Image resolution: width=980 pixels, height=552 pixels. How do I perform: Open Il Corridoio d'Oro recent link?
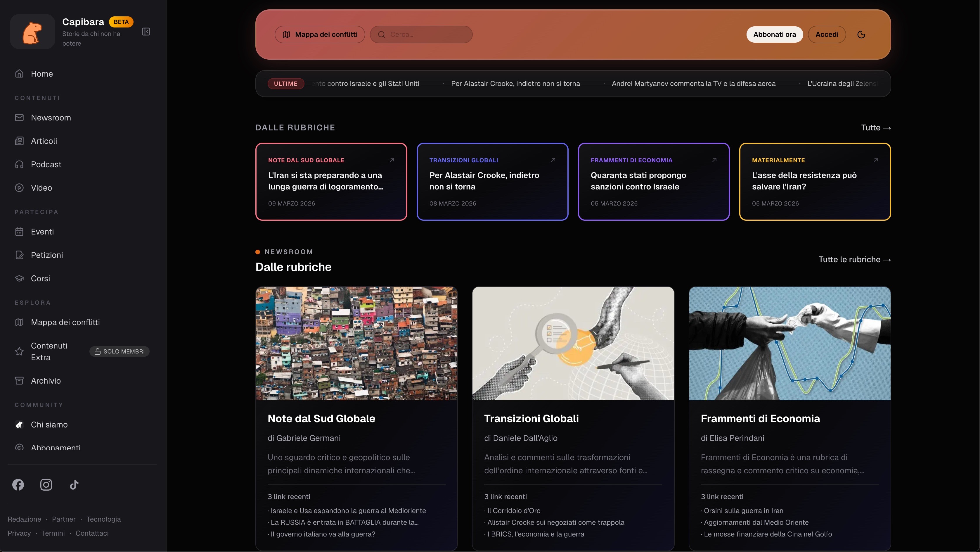(x=514, y=511)
